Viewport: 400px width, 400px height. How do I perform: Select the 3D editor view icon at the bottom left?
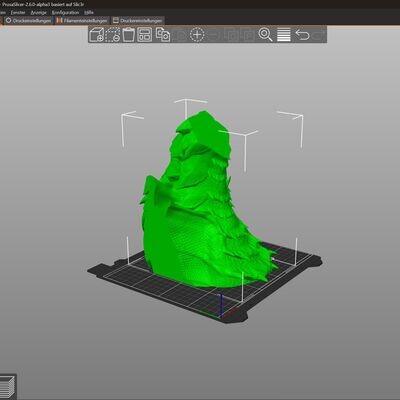[7, 387]
